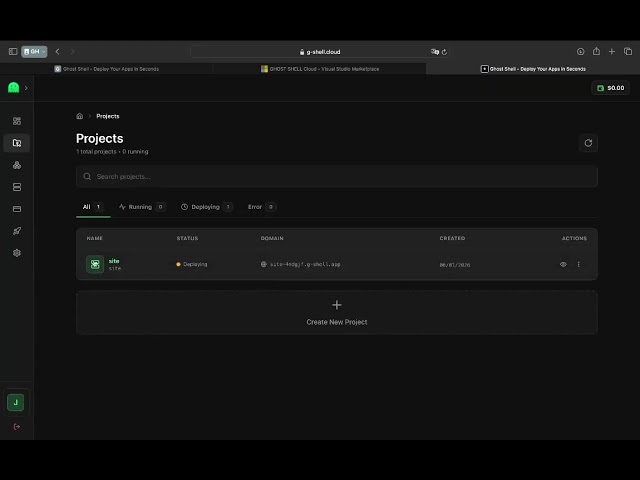640x480 pixels.
Task: Open a new tab with plus icon
Action: coord(612,51)
